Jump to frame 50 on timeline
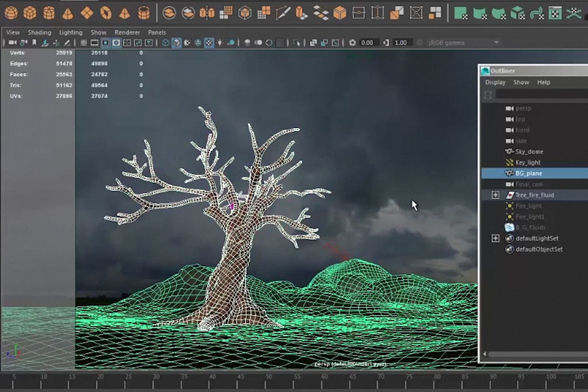The height and width of the screenshot is (392, 588). click(x=269, y=376)
